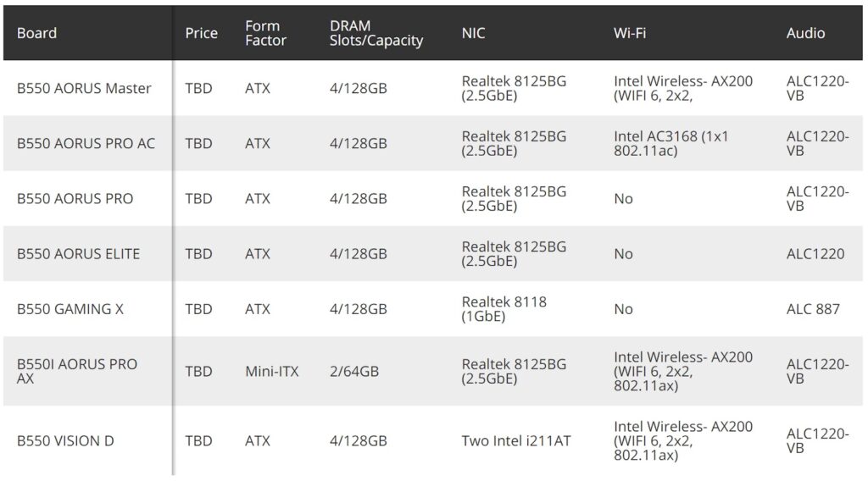
Task: Click the Realtek 8118 (1GbE) NIC cell
Action: pos(504,309)
